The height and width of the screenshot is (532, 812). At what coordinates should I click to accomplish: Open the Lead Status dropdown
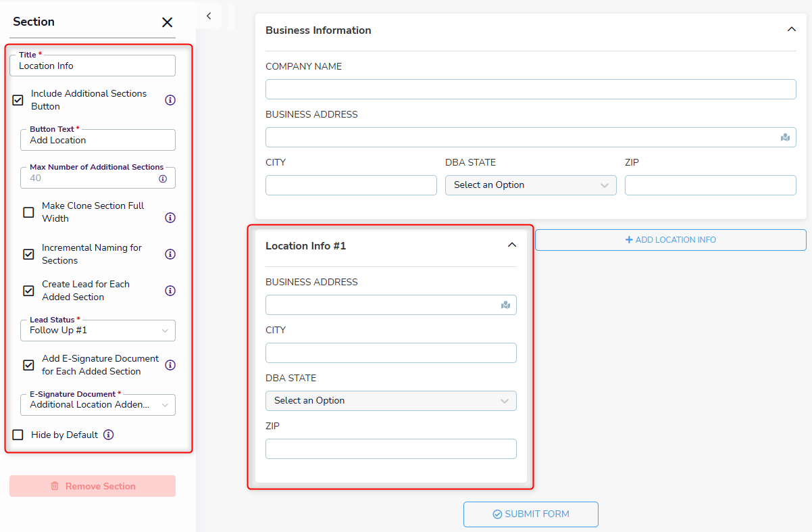pos(99,331)
